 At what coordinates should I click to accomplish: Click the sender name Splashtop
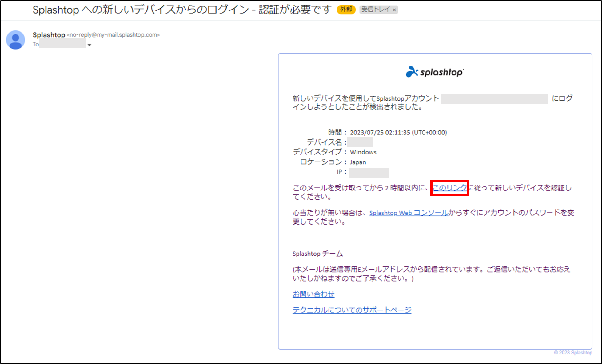49,35
